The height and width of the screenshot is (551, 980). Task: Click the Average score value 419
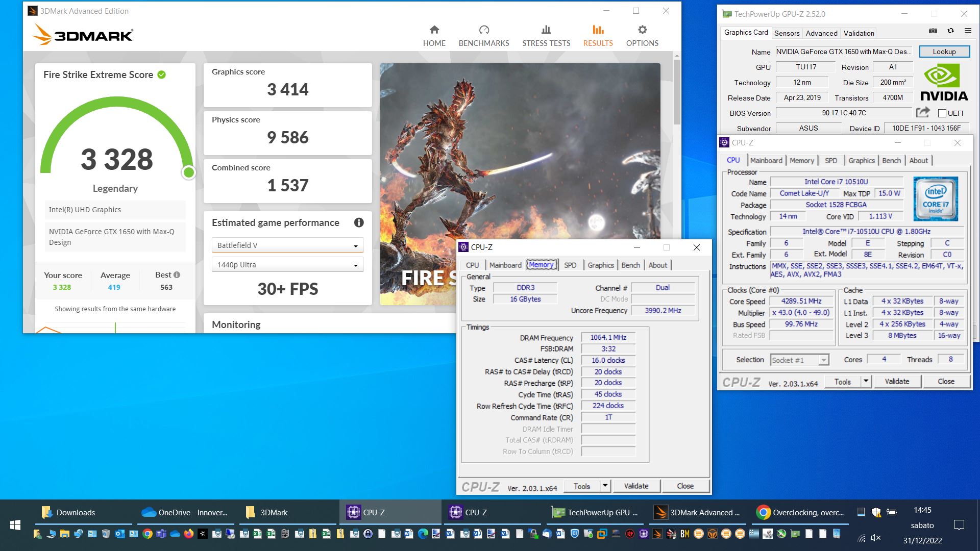click(x=114, y=287)
